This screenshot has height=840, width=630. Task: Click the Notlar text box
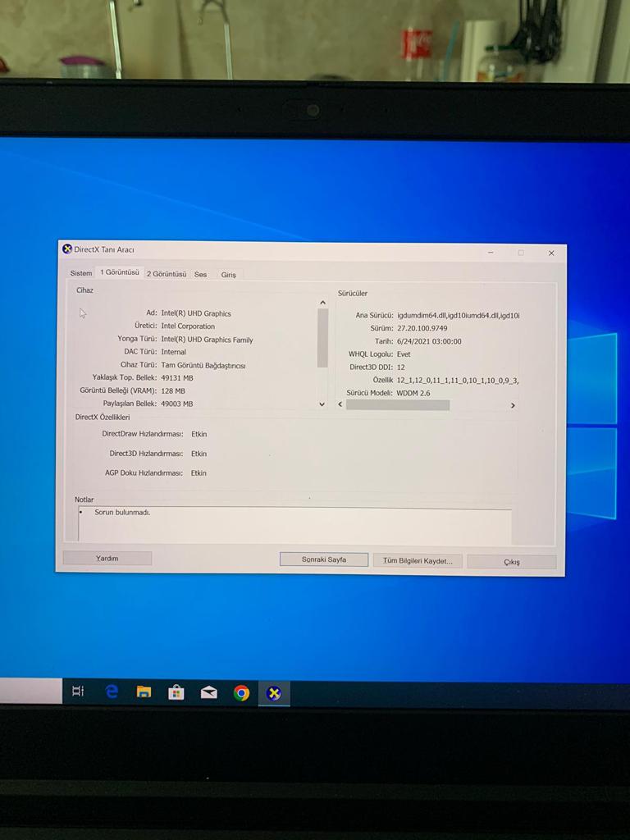pyautogui.click(x=294, y=524)
